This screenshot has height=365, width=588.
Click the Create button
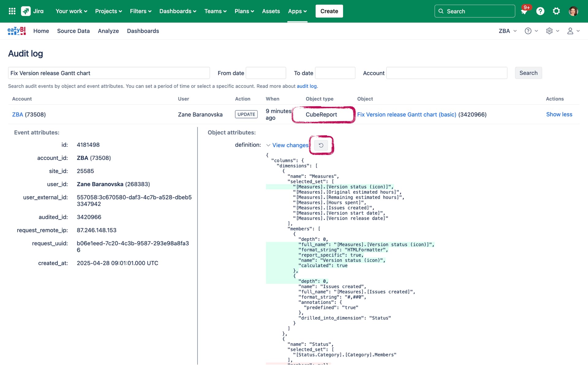[329, 11]
